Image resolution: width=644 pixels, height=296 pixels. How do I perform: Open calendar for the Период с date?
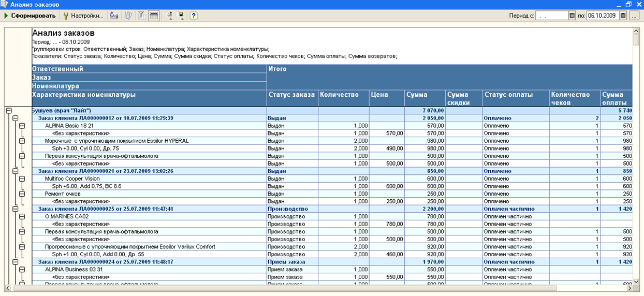(572, 16)
